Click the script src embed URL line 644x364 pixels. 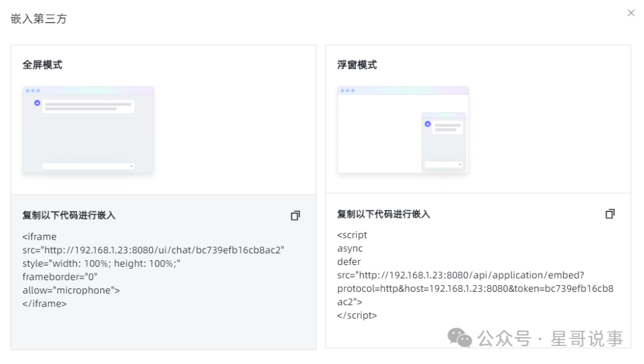tap(460, 275)
